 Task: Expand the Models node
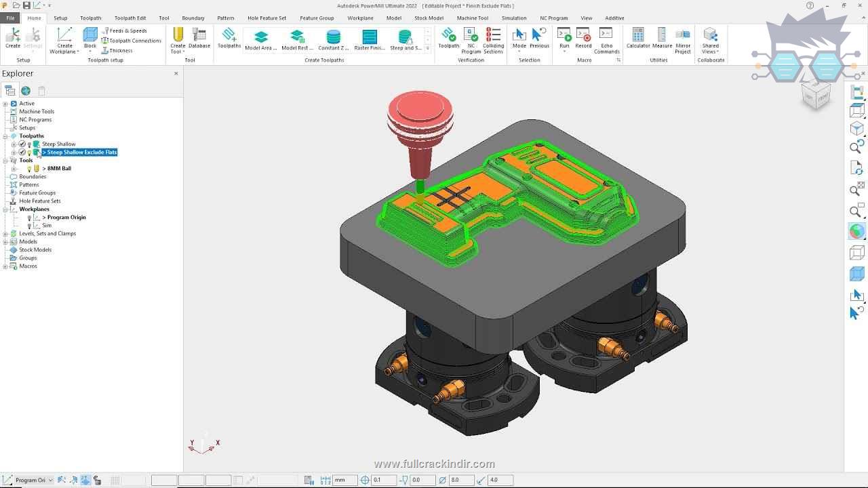click(x=5, y=242)
